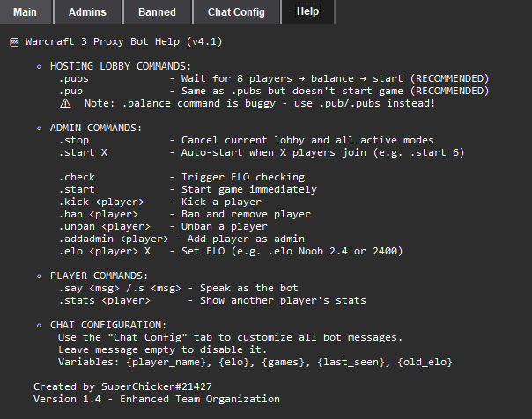Go to the Chat Config tab

[x=236, y=11]
